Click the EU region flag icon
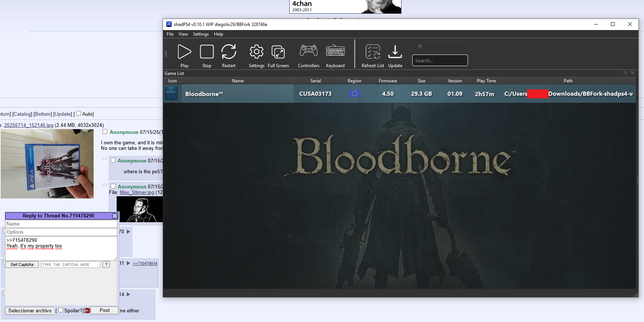Viewport: 644px width, 322px height. pos(354,93)
